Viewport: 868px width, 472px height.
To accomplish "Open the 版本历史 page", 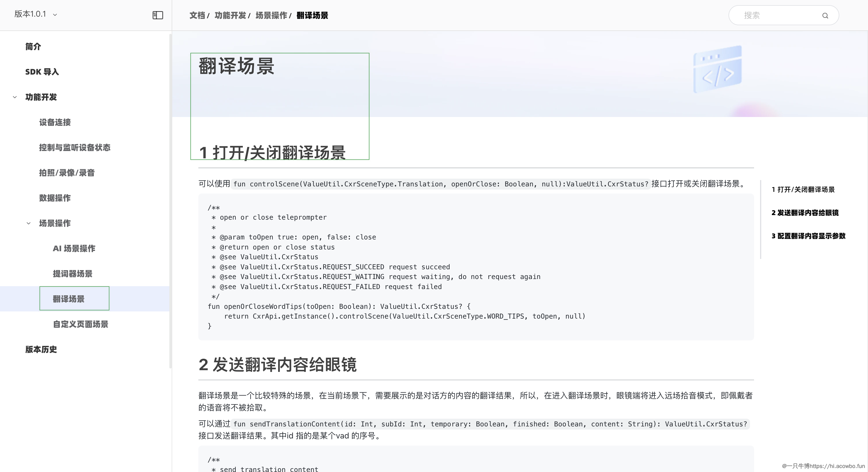I will [x=40, y=350].
